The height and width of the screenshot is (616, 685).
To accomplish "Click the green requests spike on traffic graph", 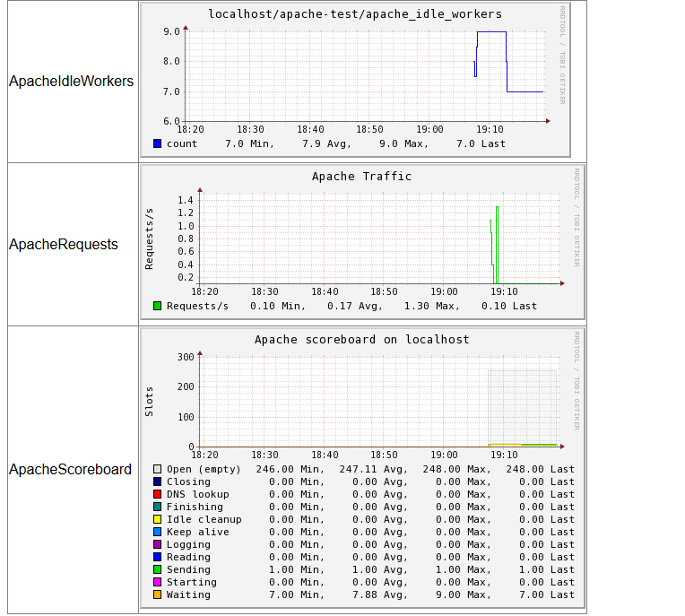I will [x=497, y=245].
